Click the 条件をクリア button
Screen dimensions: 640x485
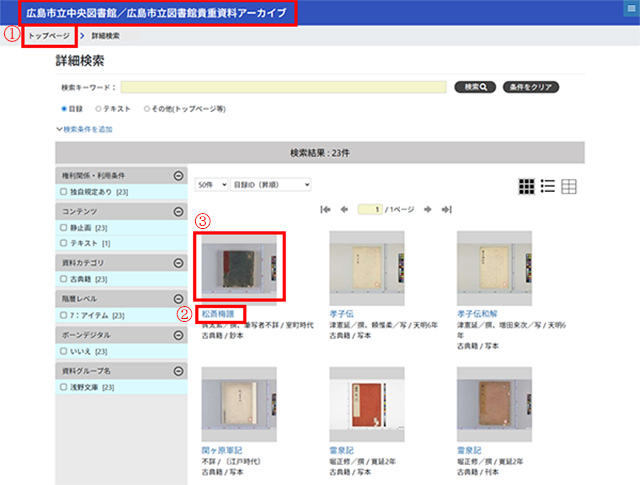[531, 87]
